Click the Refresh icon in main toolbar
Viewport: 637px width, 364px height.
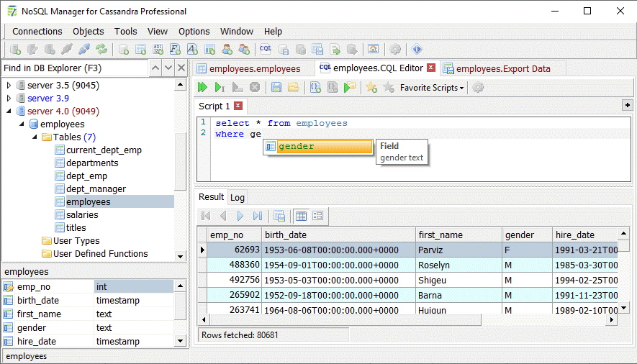click(x=101, y=50)
